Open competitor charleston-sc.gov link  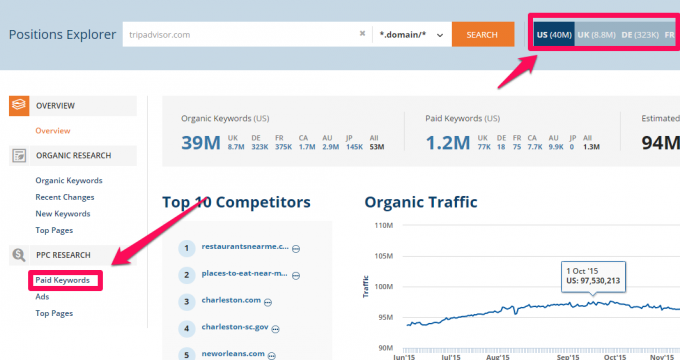point(235,327)
